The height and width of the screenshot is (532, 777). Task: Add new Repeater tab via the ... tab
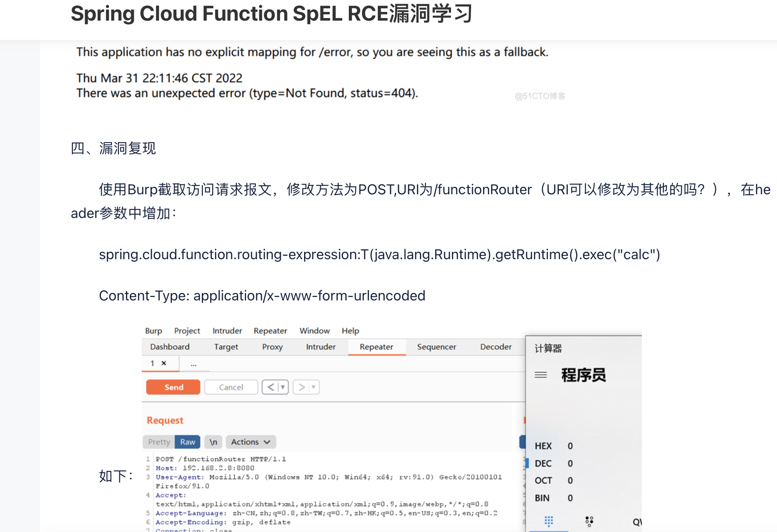[x=193, y=364]
